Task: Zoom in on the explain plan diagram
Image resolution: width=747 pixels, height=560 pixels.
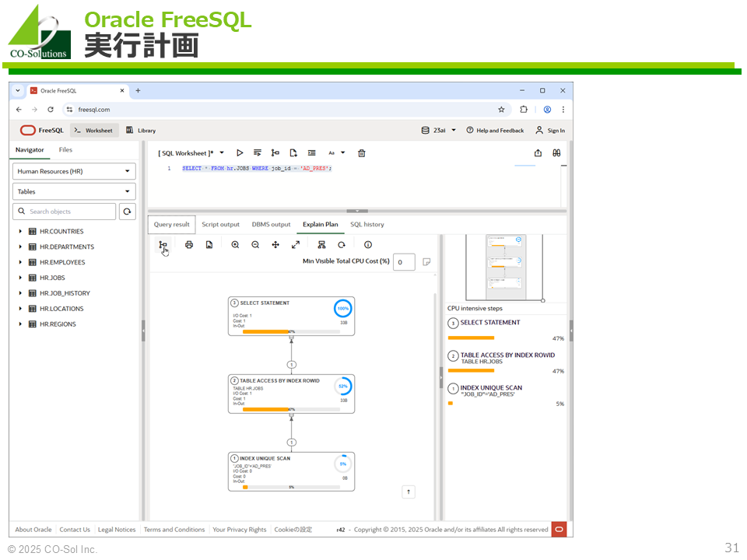Action: click(235, 245)
